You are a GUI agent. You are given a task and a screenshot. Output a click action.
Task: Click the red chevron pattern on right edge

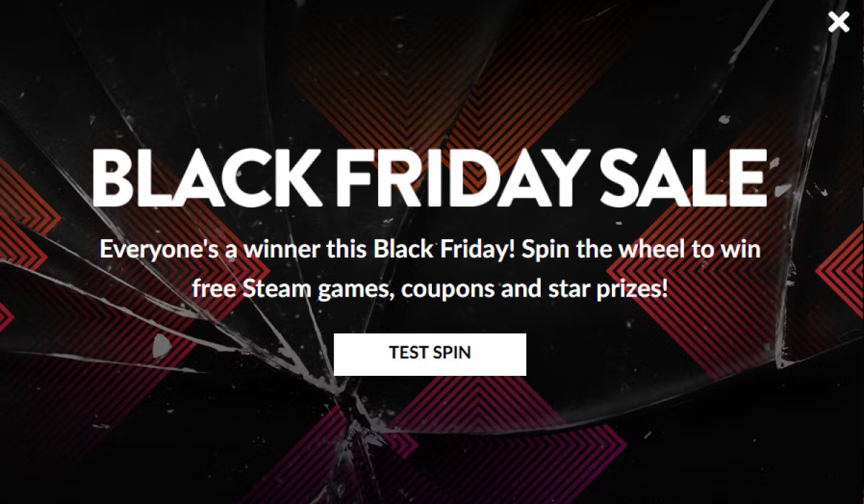click(839, 274)
